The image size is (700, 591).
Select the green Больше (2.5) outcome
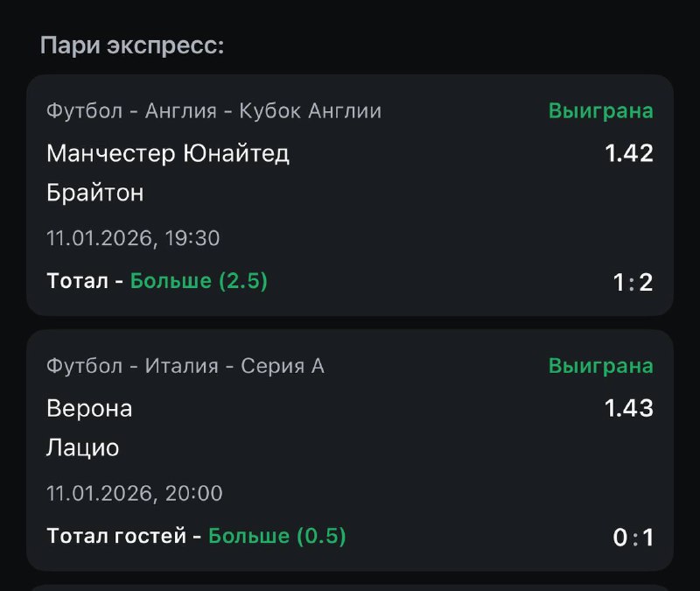(x=199, y=281)
